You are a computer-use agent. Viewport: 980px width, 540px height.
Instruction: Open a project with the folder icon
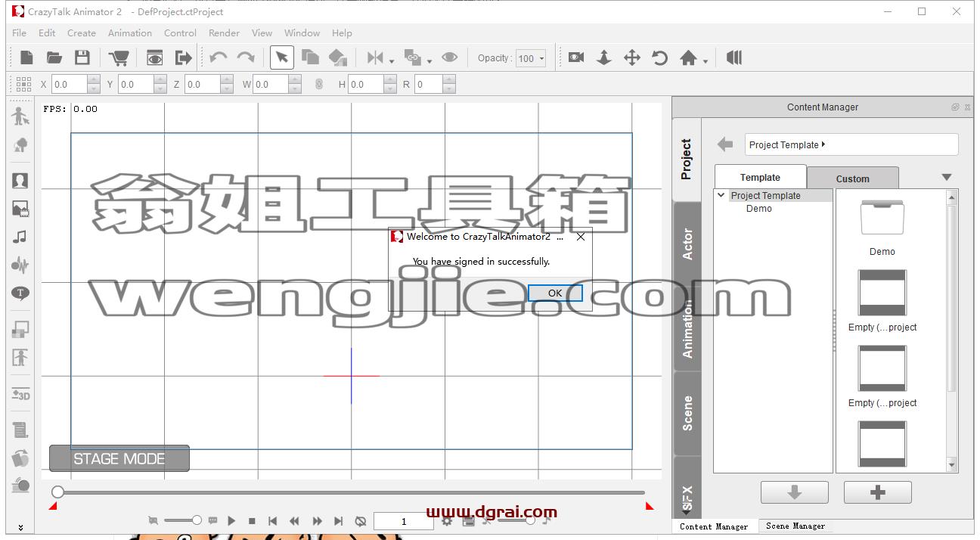click(x=54, y=57)
